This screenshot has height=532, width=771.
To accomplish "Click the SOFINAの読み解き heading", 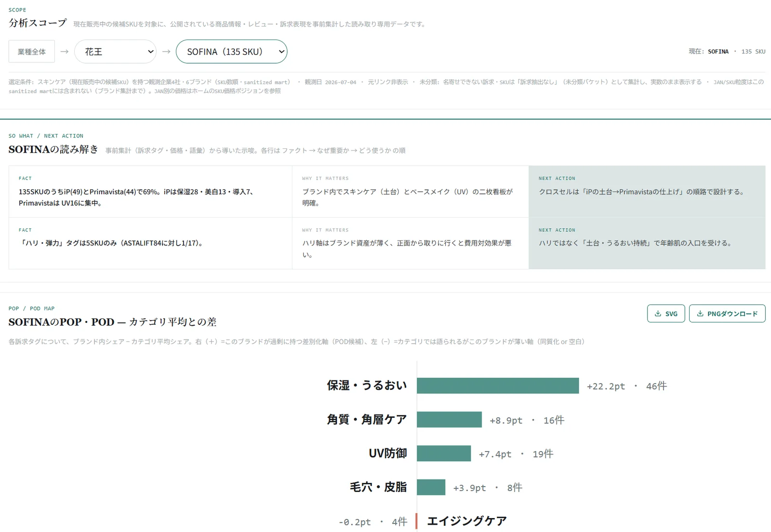I will (x=53, y=149).
